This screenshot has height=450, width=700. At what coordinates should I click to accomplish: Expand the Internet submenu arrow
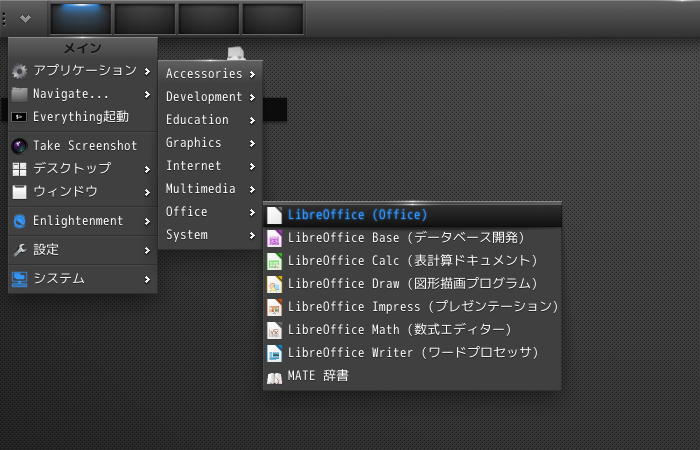click(252, 166)
